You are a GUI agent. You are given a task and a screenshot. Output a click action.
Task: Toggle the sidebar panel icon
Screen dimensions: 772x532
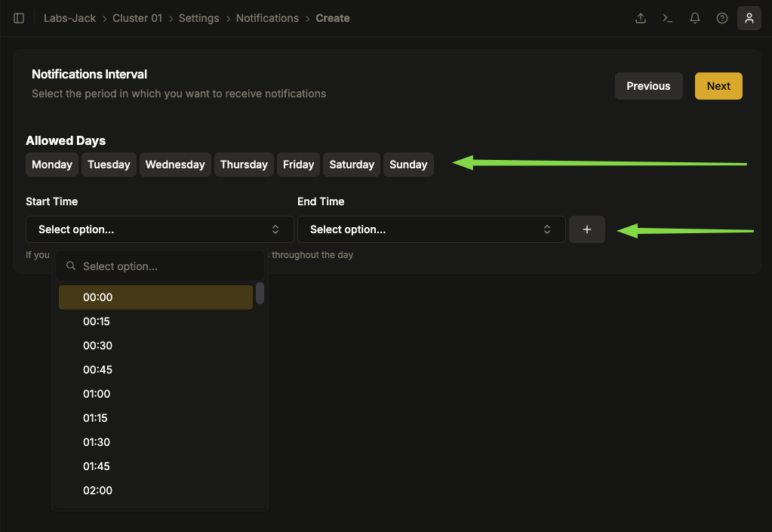[x=19, y=18]
